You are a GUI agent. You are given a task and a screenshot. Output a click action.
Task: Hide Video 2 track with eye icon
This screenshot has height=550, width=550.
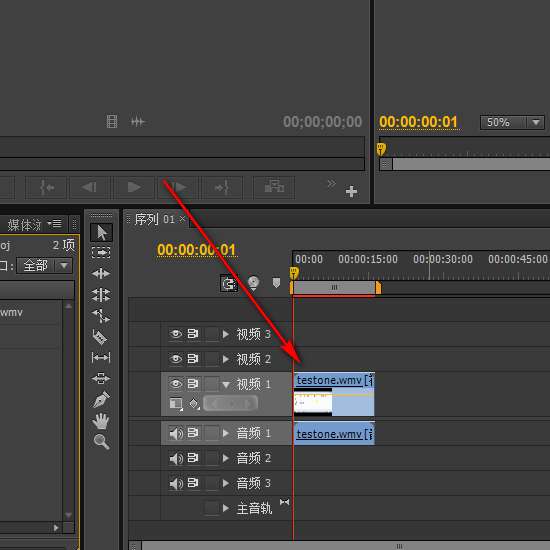pos(176,358)
